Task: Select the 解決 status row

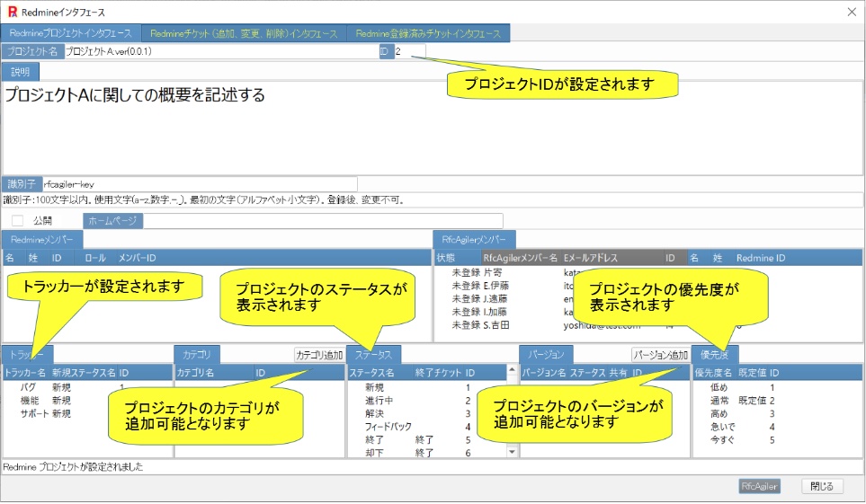Action: tap(426, 413)
